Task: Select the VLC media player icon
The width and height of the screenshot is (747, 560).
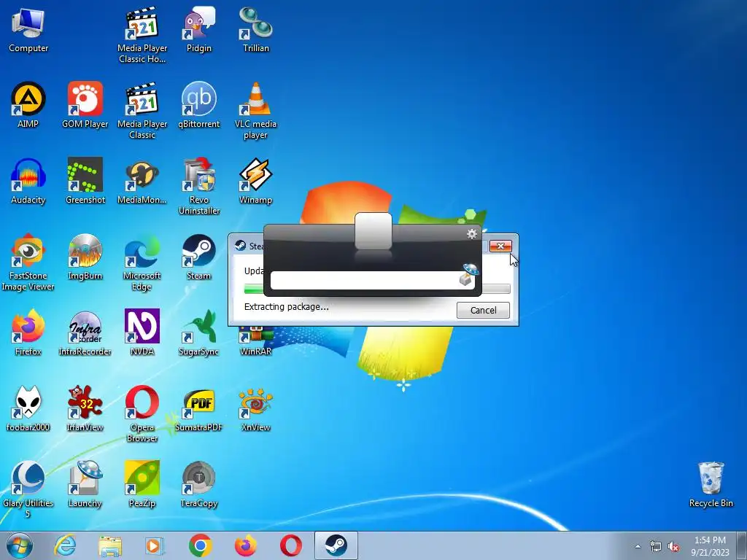Action: [x=256, y=111]
